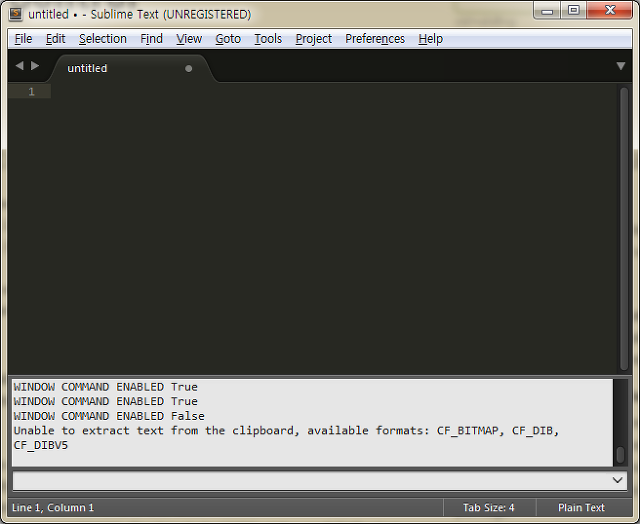Open the Goto menu
Screen dimensions: 640x524
coord(228,39)
